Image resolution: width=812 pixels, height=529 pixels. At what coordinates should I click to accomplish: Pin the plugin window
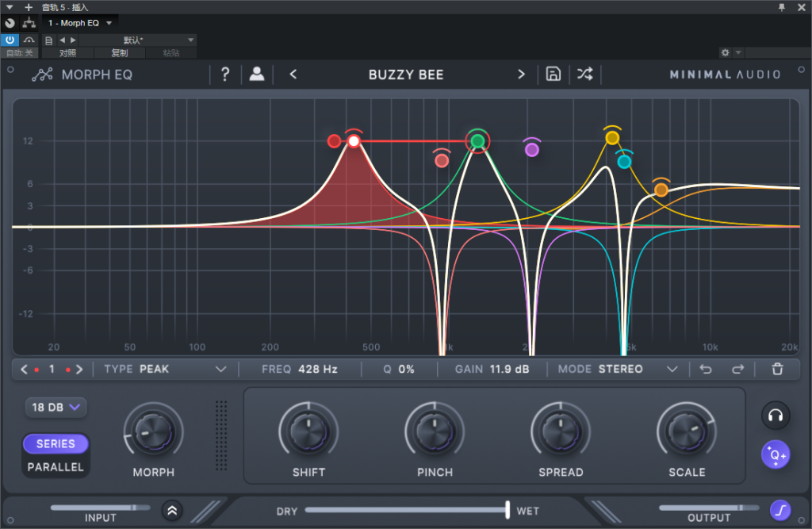tap(781, 7)
